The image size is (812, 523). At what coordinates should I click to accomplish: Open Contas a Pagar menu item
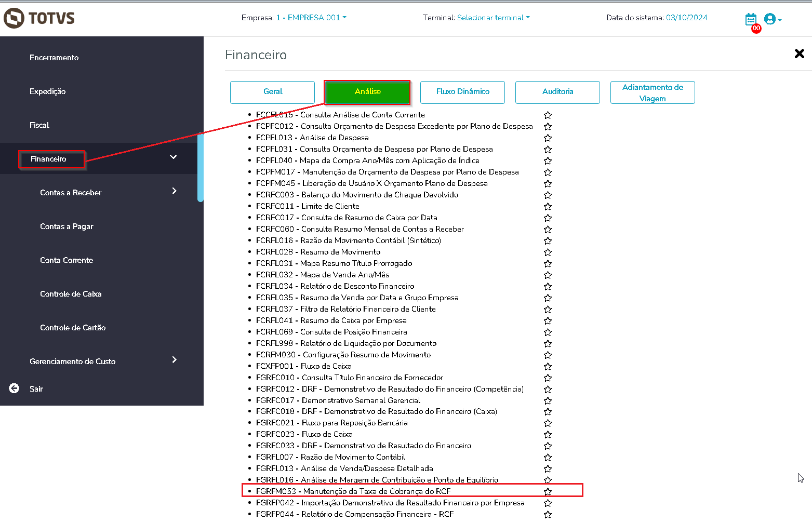click(x=66, y=226)
